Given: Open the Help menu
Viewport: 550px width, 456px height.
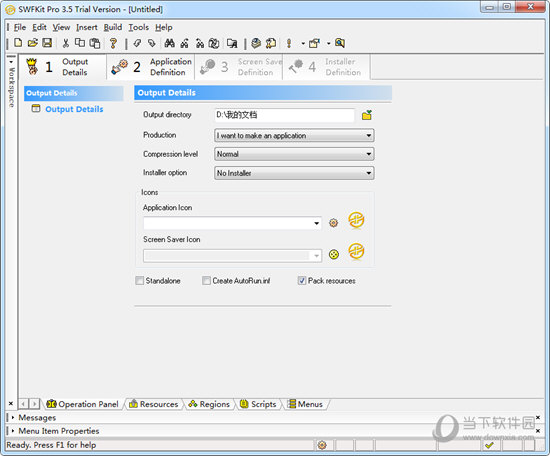Looking at the screenshot, I should (x=164, y=27).
